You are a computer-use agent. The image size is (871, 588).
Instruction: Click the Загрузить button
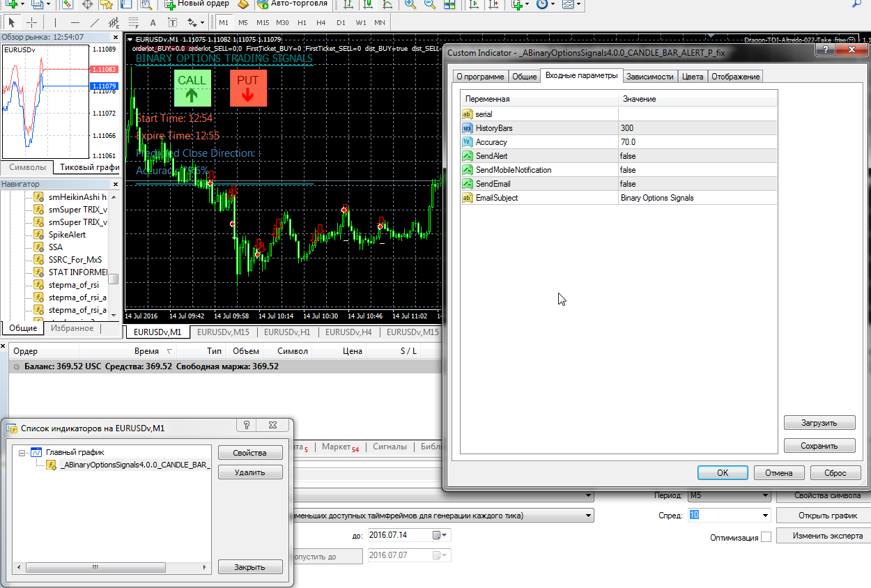[819, 423]
